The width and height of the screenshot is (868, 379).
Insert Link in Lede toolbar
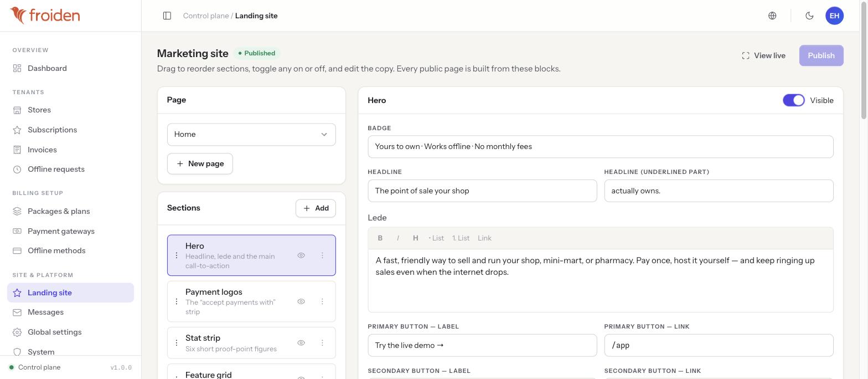tap(484, 238)
